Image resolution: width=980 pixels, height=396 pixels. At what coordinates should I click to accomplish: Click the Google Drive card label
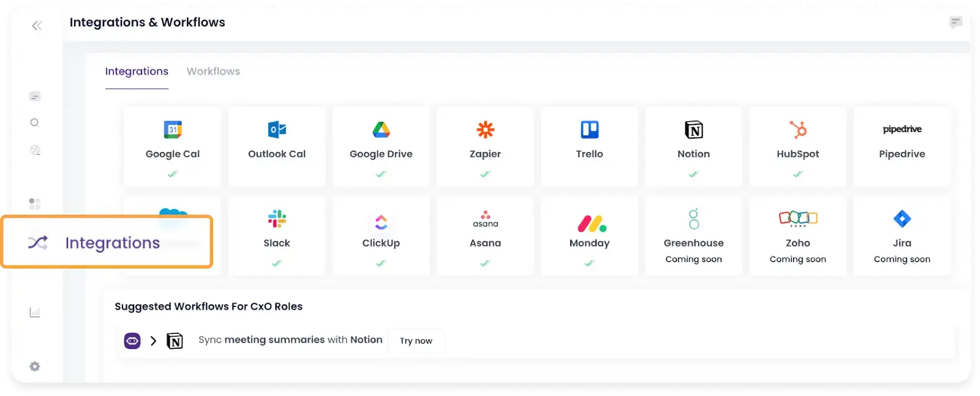tap(381, 154)
